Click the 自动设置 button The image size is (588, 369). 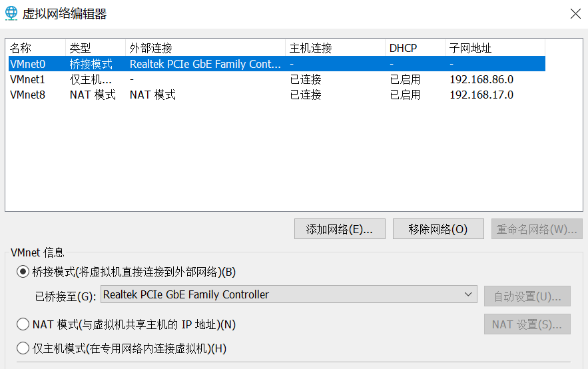coord(527,296)
